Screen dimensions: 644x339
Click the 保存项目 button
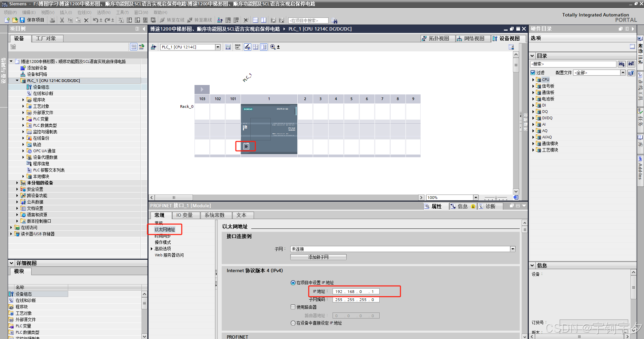tap(32, 20)
